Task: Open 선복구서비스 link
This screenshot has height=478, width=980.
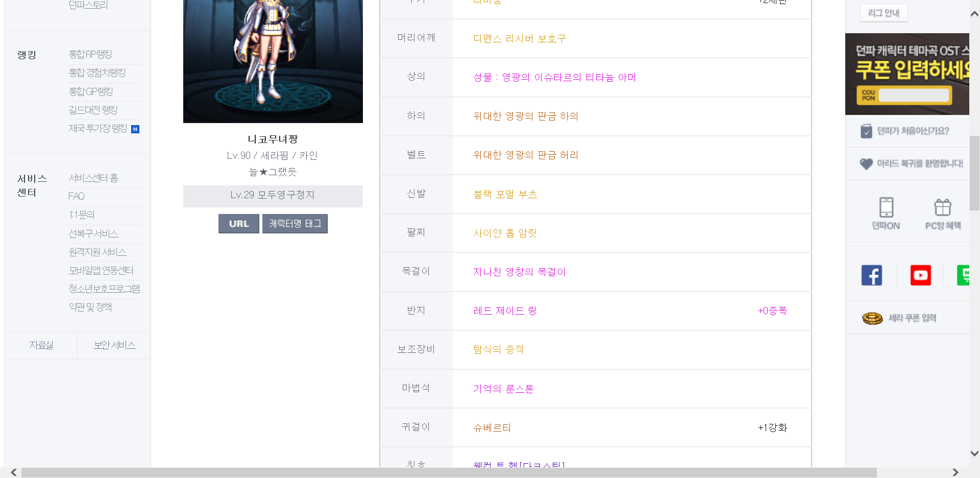Action: pyautogui.click(x=93, y=233)
